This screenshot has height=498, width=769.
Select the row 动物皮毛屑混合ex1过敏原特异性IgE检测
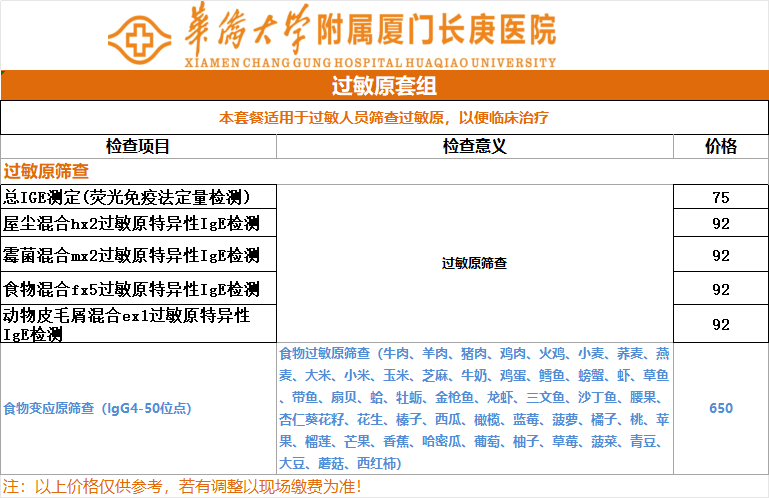[x=139, y=324]
